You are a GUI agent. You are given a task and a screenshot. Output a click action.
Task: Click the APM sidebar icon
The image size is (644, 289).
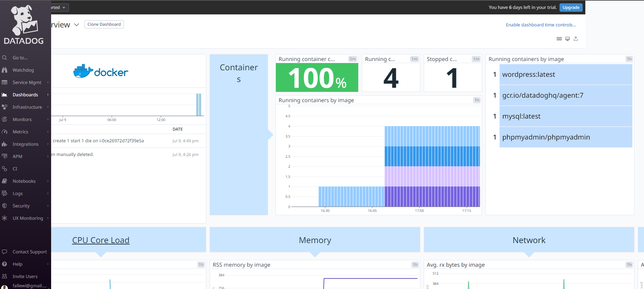(x=4, y=156)
